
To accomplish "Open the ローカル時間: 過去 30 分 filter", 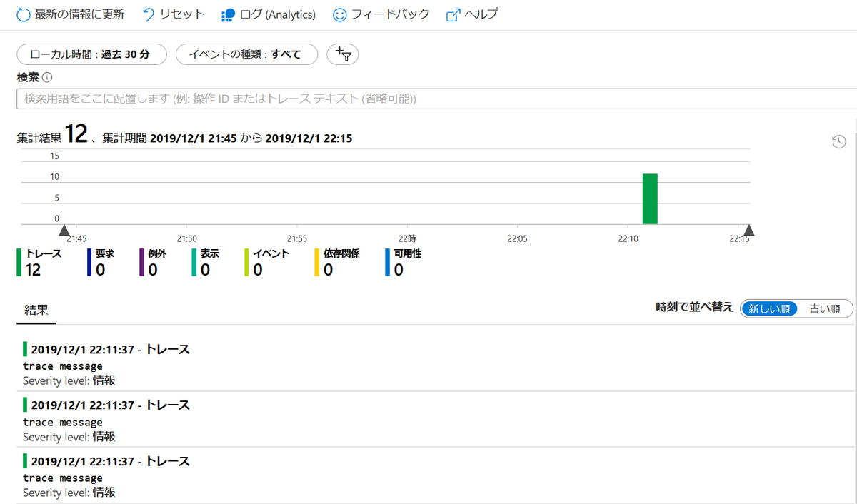I will coord(91,54).
